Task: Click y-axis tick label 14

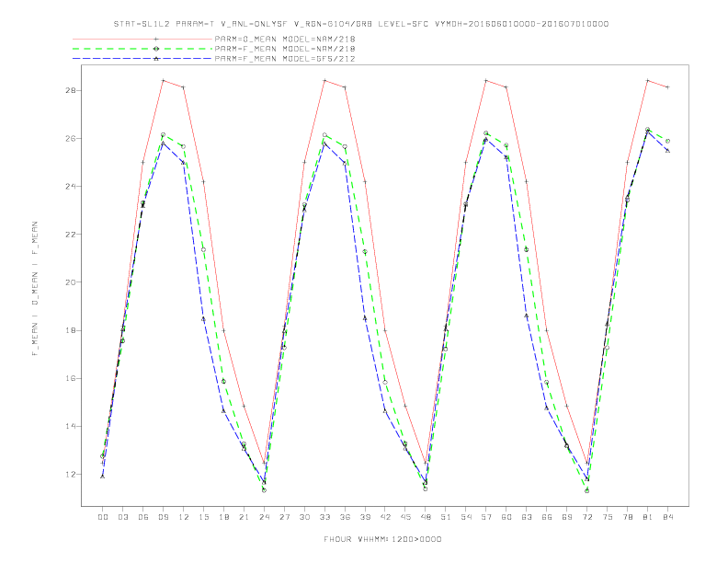Action: coord(71,427)
